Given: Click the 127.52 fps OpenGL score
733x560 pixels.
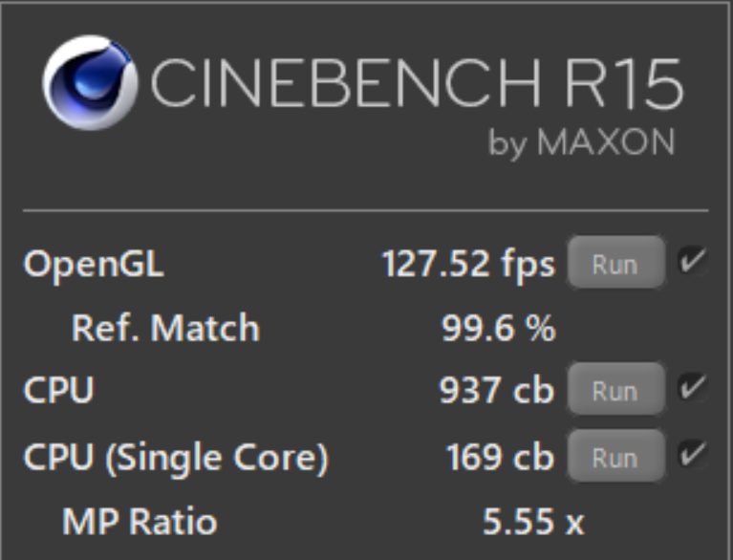Looking at the screenshot, I should click(467, 264).
